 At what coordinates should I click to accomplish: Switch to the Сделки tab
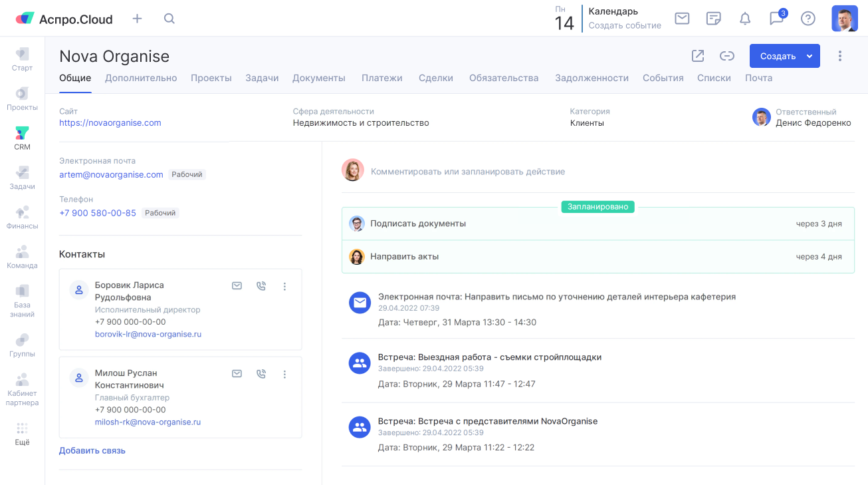436,78
